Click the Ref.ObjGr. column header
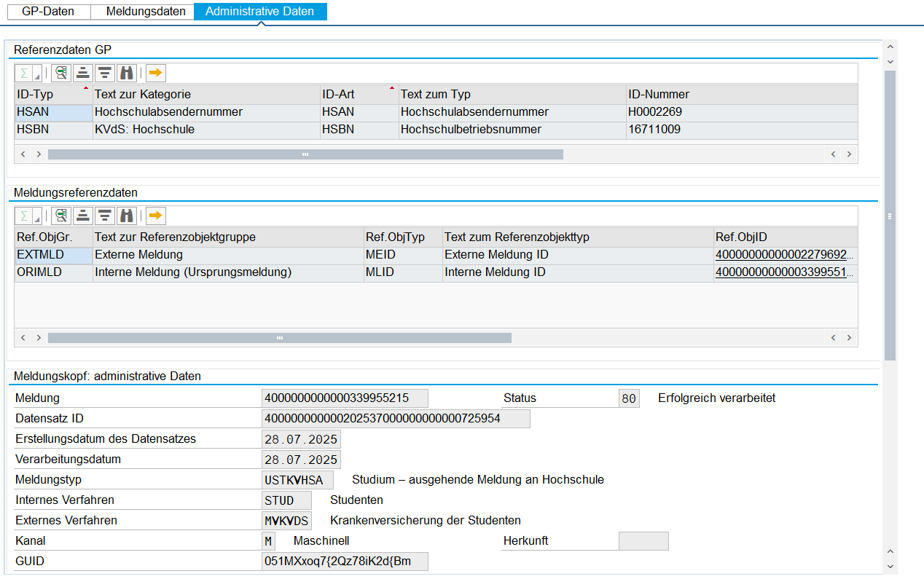The height and width of the screenshot is (579, 924). [x=53, y=237]
